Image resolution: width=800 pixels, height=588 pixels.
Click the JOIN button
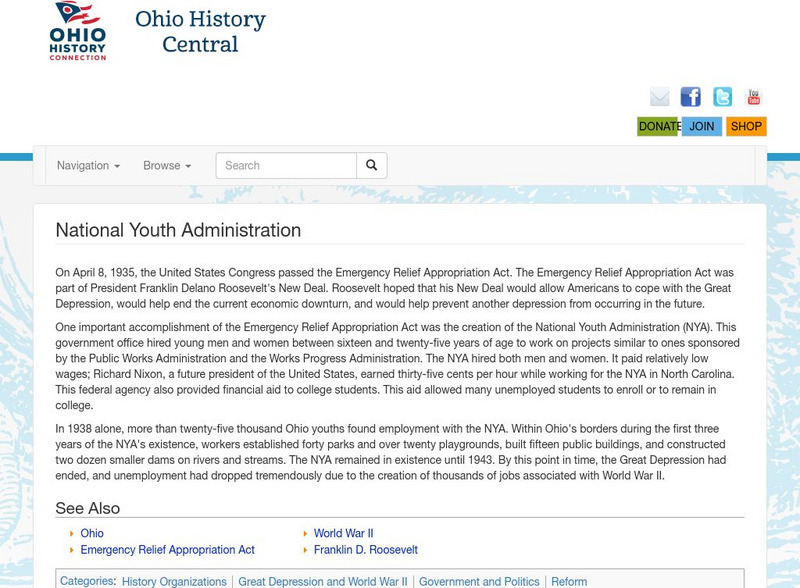700,127
